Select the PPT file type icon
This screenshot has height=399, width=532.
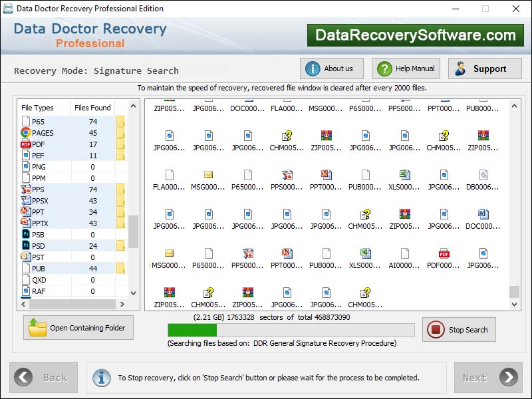26,211
